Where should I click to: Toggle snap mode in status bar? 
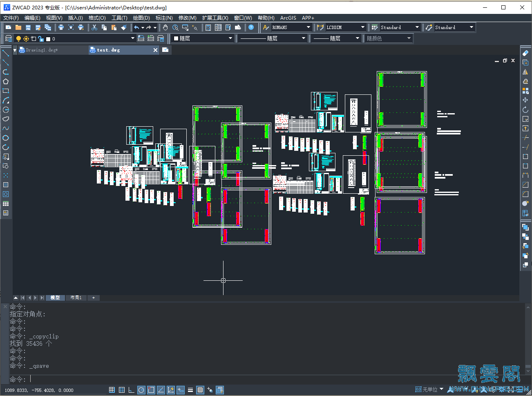(112, 390)
